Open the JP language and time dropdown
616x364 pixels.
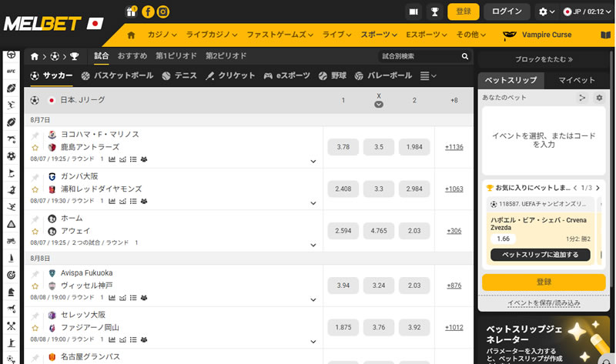click(587, 12)
